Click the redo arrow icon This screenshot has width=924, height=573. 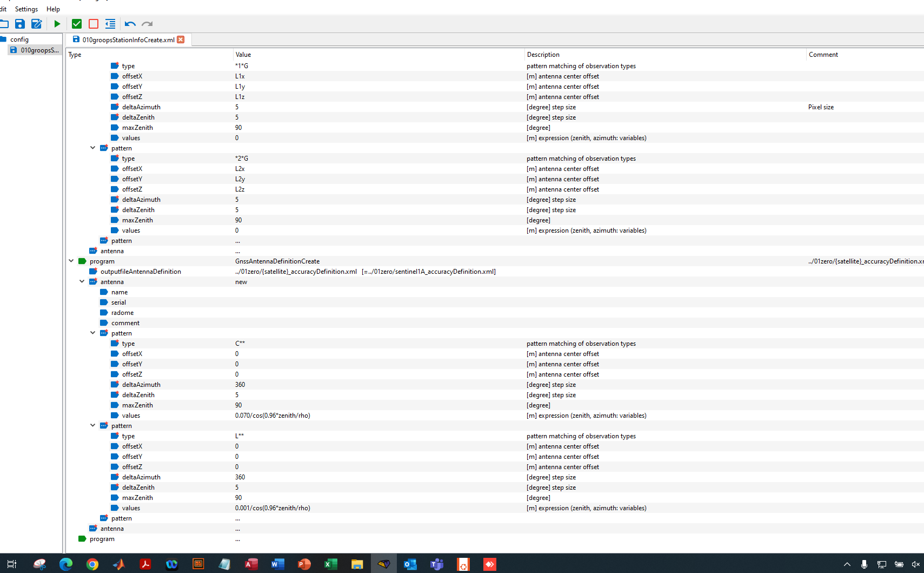coord(147,24)
